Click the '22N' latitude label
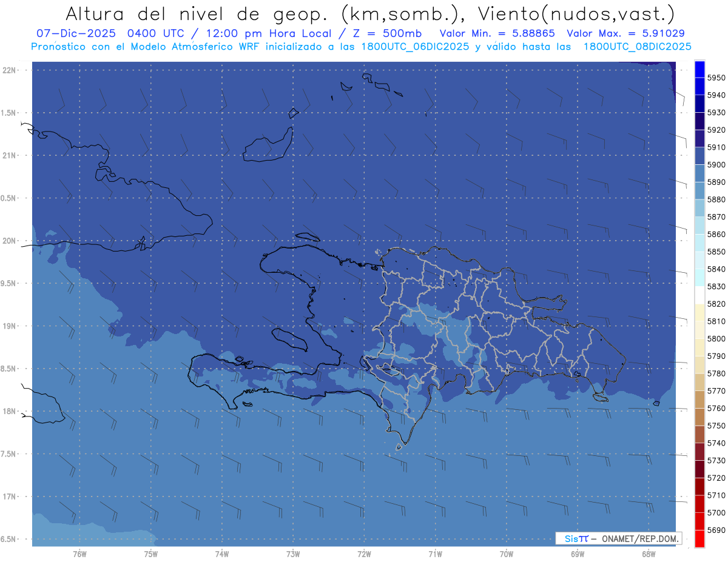Viewport: 728px width, 562px height. (x=9, y=70)
